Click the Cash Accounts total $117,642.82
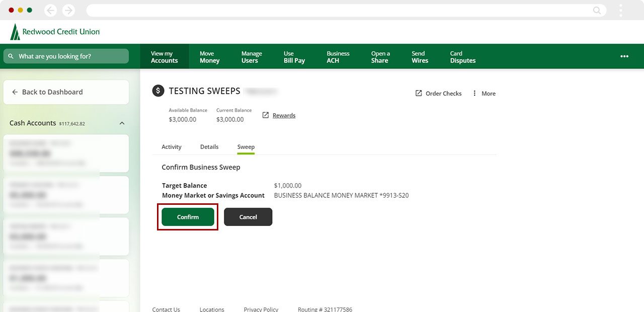This screenshot has height=312, width=644. coord(72,124)
